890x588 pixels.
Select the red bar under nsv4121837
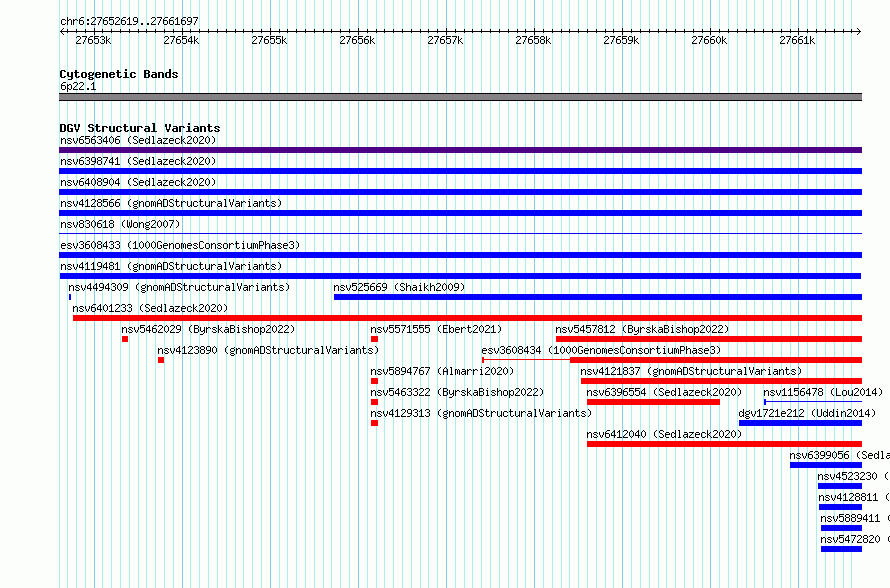click(721, 381)
